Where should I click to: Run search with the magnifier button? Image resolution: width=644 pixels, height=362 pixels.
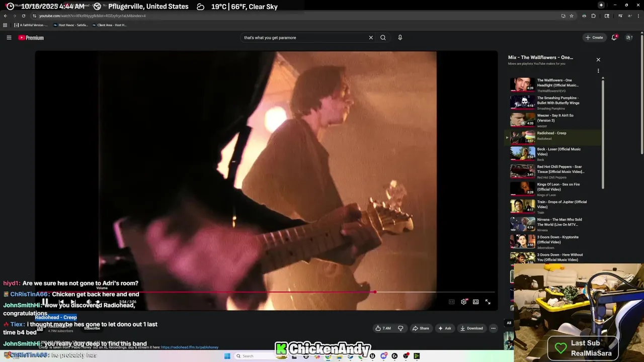click(383, 38)
